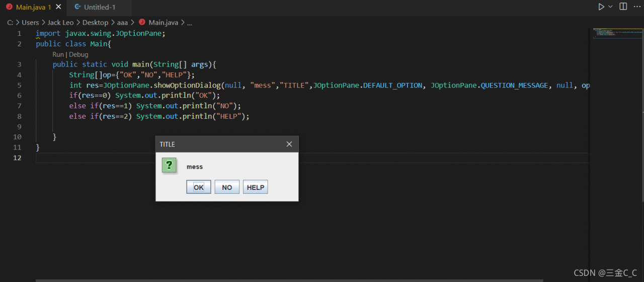The height and width of the screenshot is (282, 644).
Task: Click the question mark icon in the dialog
Action: [x=169, y=165]
